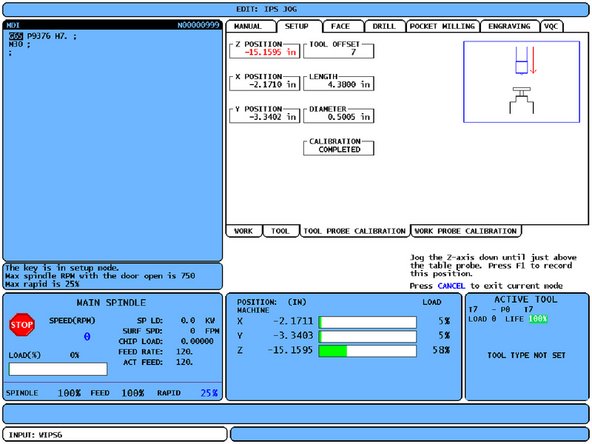Click the N00000999 program number

point(198,25)
